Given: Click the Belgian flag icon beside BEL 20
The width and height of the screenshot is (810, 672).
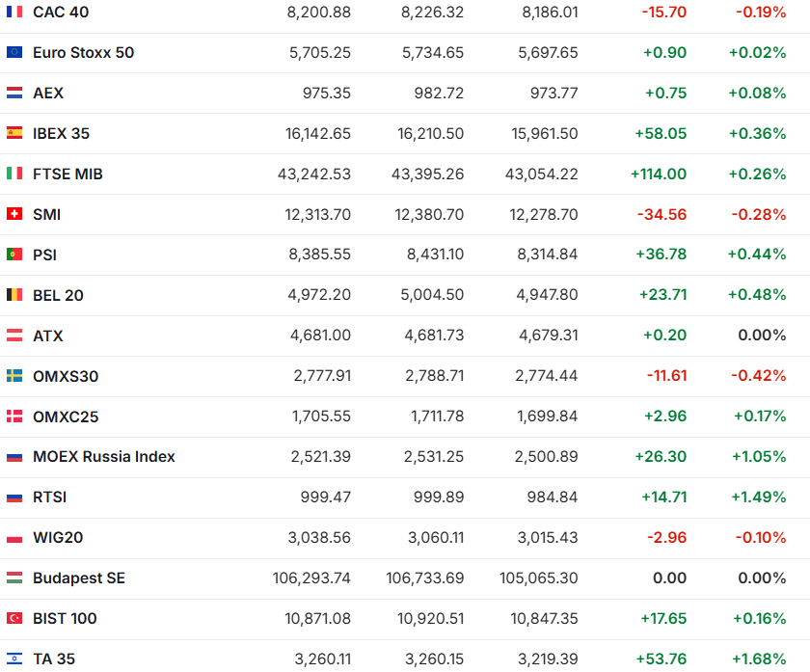Looking at the screenshot, I should coord(13,295).
